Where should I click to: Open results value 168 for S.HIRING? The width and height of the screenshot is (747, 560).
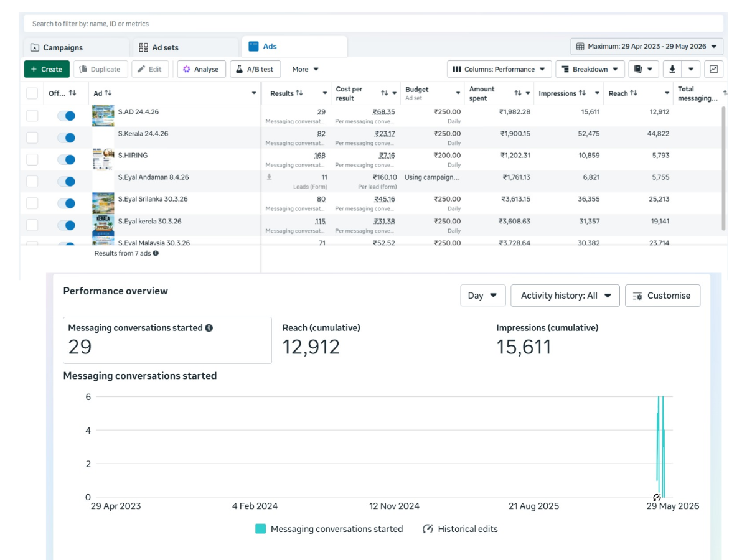click(320, 156)
